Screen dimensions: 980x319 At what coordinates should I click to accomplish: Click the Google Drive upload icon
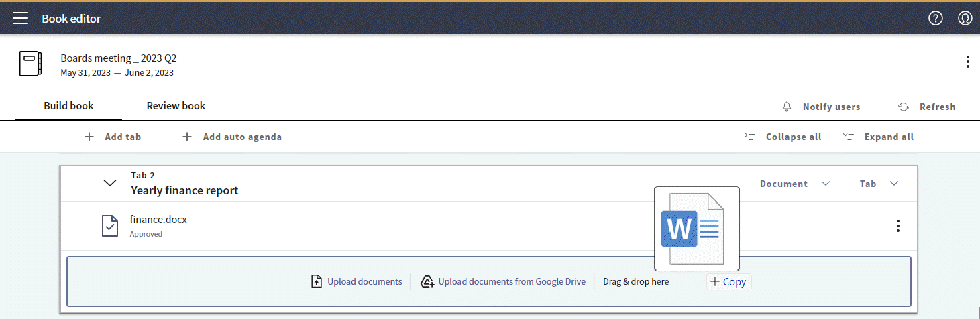coord(427,281)
